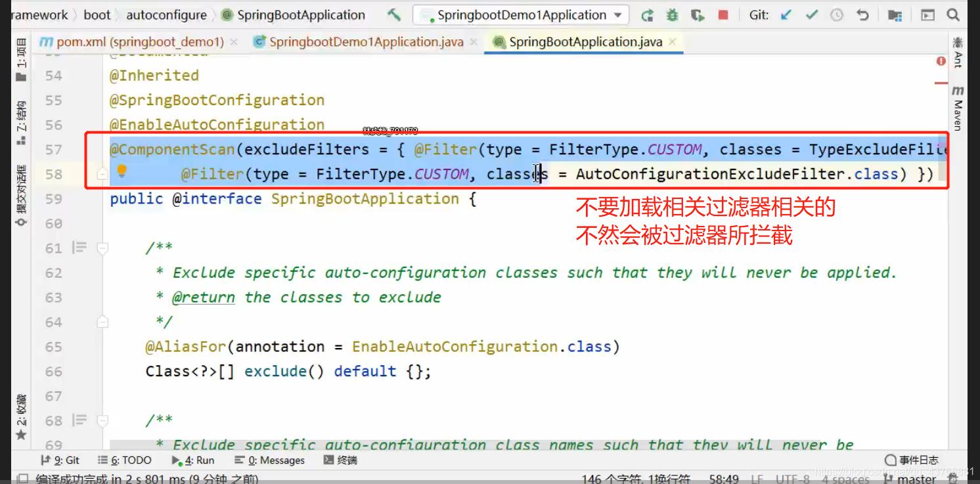
Task: Change LF line separator in status bar
Action: coord(757,479)
